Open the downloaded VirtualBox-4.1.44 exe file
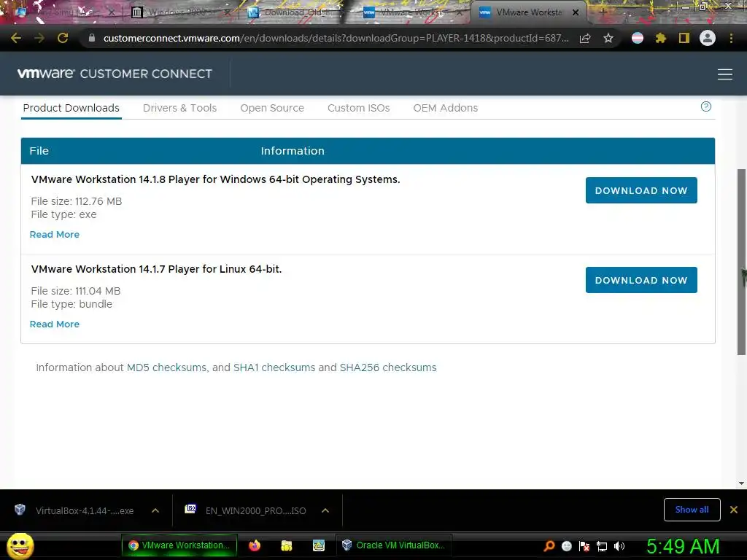The width and height of the screenshot is (747, 560). point(75,510)
